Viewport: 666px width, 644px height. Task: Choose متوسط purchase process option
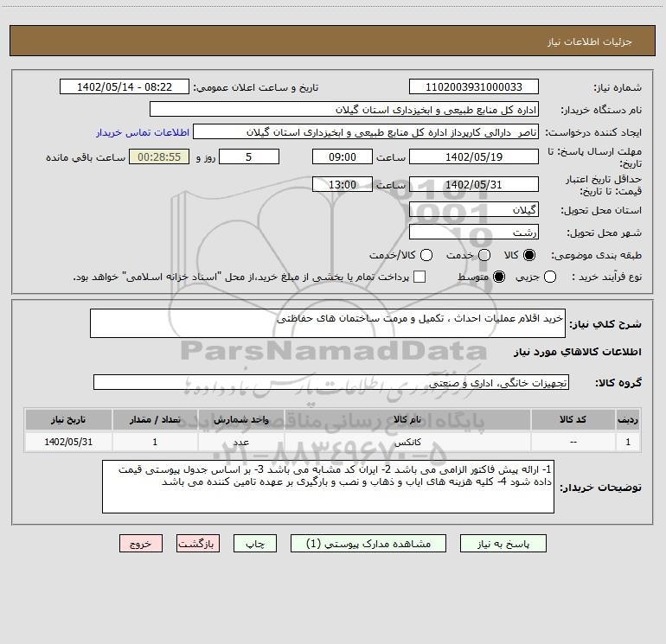[x=499, y=277]
